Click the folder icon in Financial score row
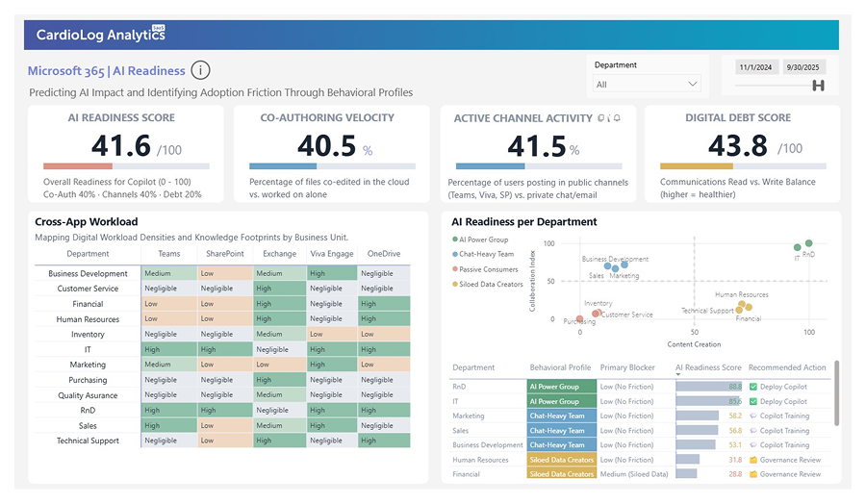This screenshot has width=866, height=504. pos(752,474)
